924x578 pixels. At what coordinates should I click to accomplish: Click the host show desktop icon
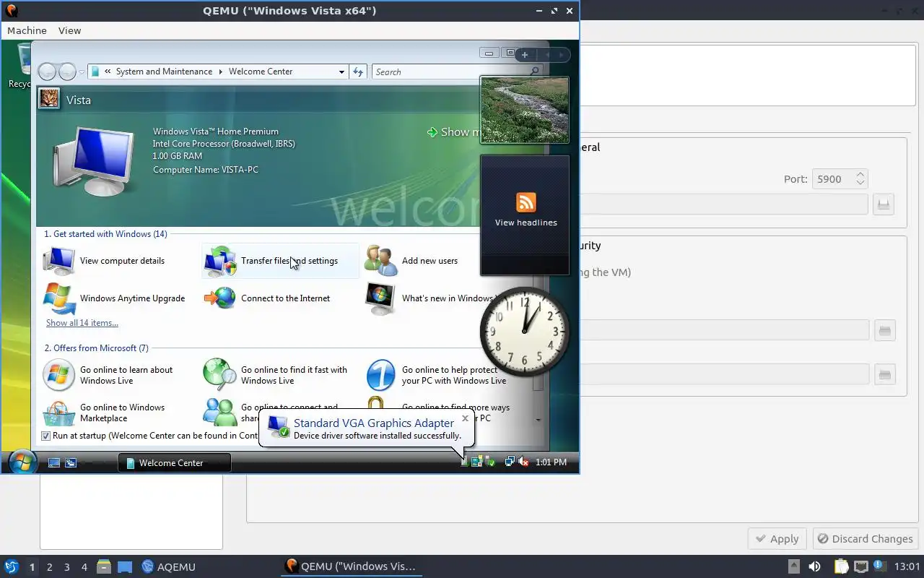click(125, 566)
